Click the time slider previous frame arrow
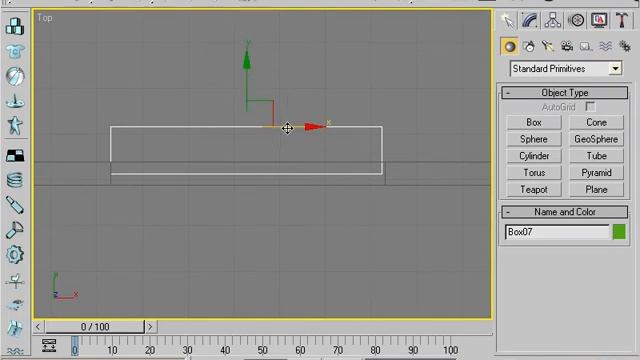Screen dimensions: 640x360 [38, 327]
